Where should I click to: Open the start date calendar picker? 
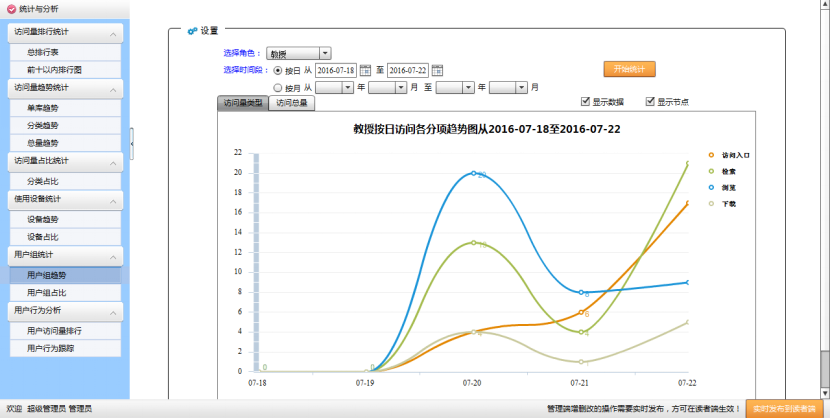(365, 70)
